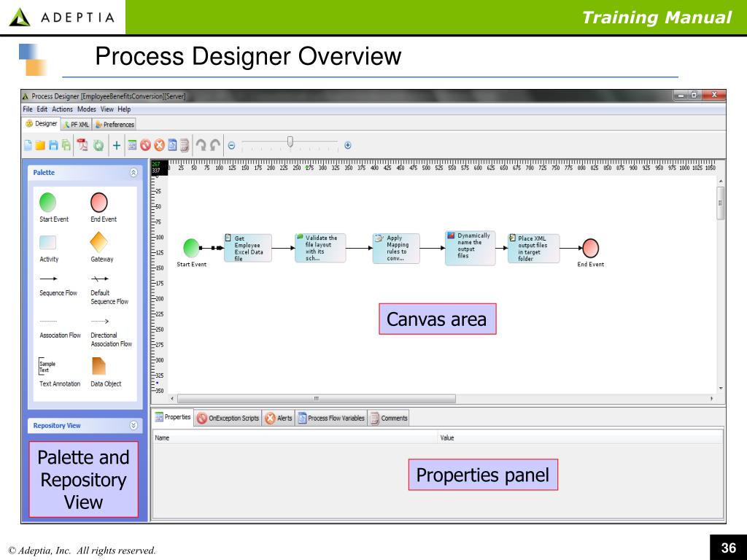Zoom in with the plus magnifier icon
Screen dimensions: 747x560
tap(348, 145)
